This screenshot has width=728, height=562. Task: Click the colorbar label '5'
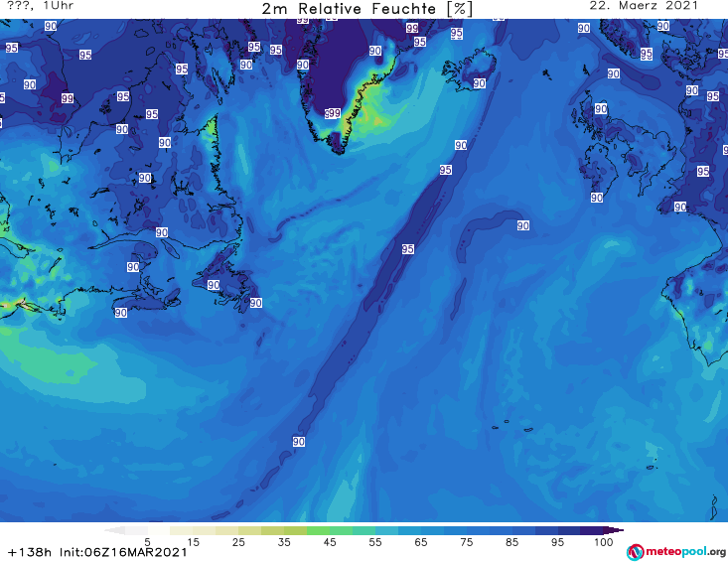[x=147, y=541]
